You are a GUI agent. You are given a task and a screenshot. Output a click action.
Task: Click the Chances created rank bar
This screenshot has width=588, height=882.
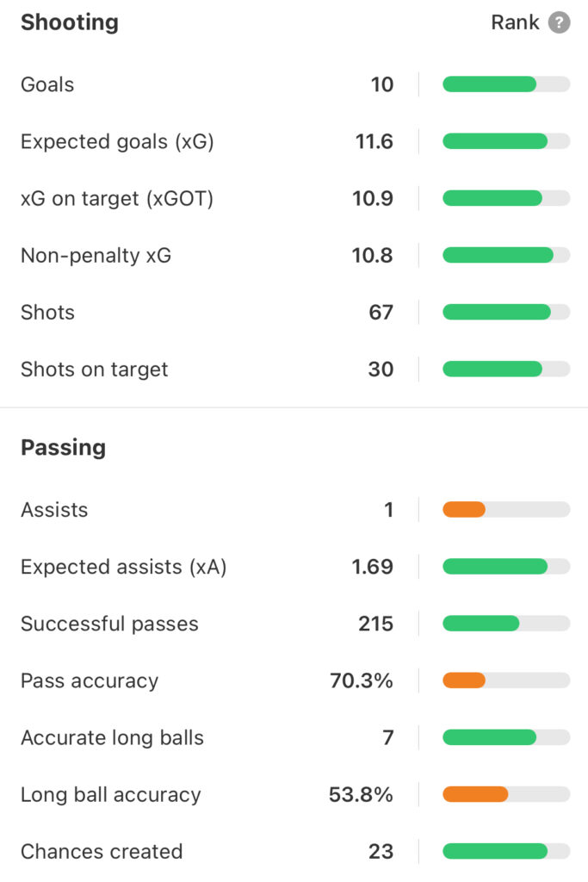click(506, 851)
